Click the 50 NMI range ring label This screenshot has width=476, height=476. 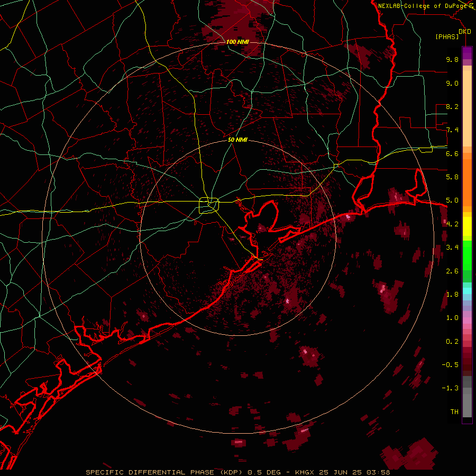[237, 140]
